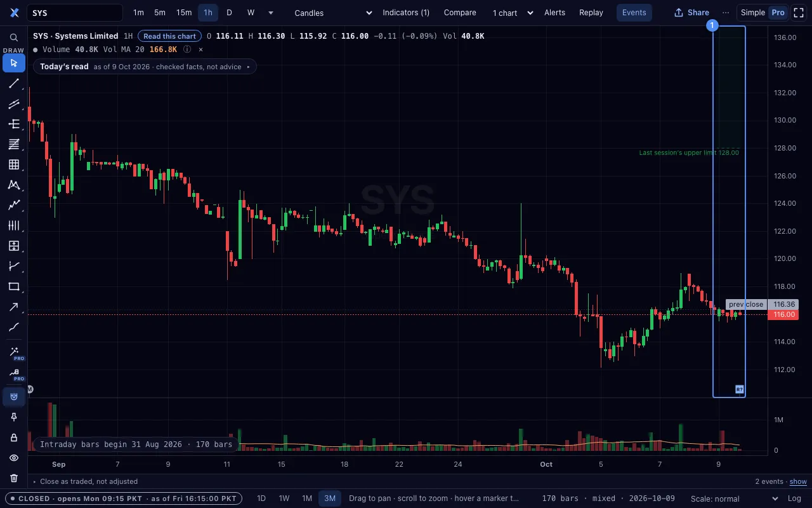This screenshot has width=812, height=508.
Task: Select the XABCD pattern tool
Action: tap(14, 185)
